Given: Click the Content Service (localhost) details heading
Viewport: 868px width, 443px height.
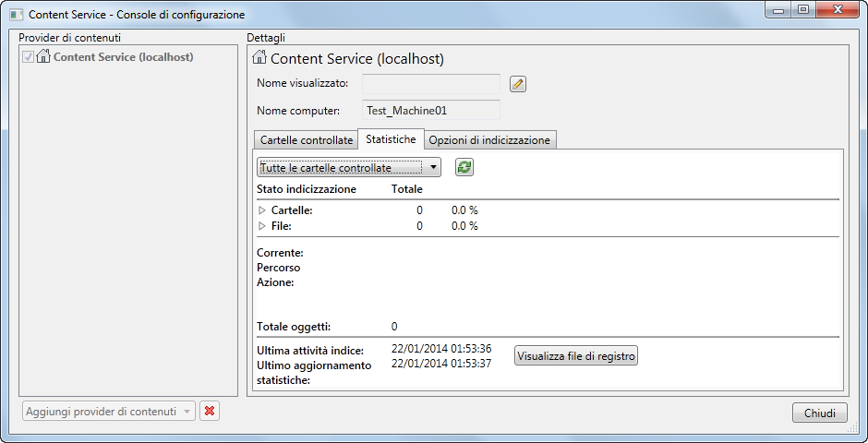Looking at the screenshot, I should pos(357,59).
